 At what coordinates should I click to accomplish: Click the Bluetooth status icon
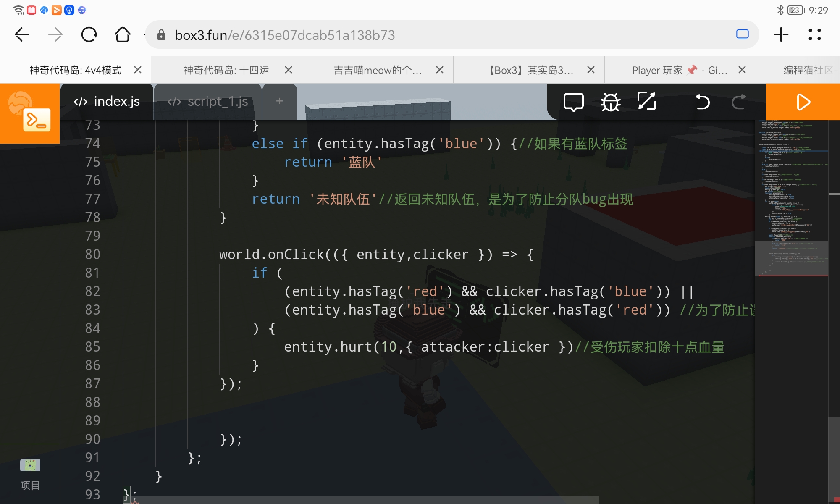pos(780,10)
